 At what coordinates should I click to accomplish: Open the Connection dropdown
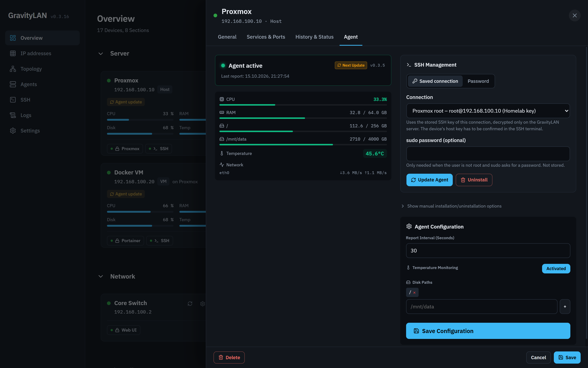488,111
